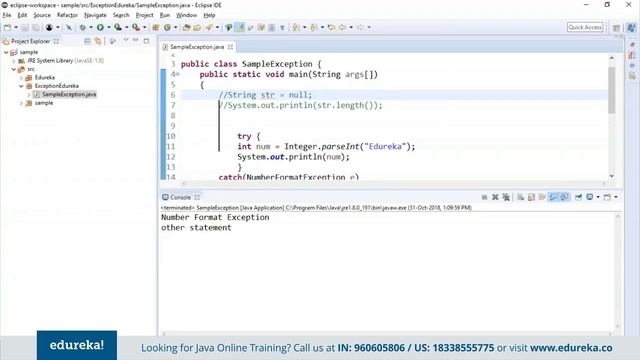Open the Run menu
640x360 pixels.
(x=164, y=15)
